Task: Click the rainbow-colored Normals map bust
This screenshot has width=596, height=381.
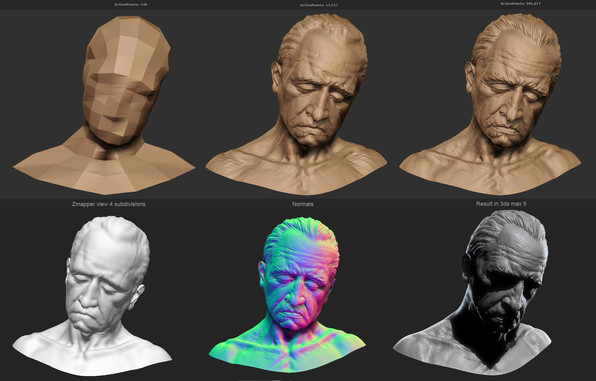Action: tap(288, 295)
